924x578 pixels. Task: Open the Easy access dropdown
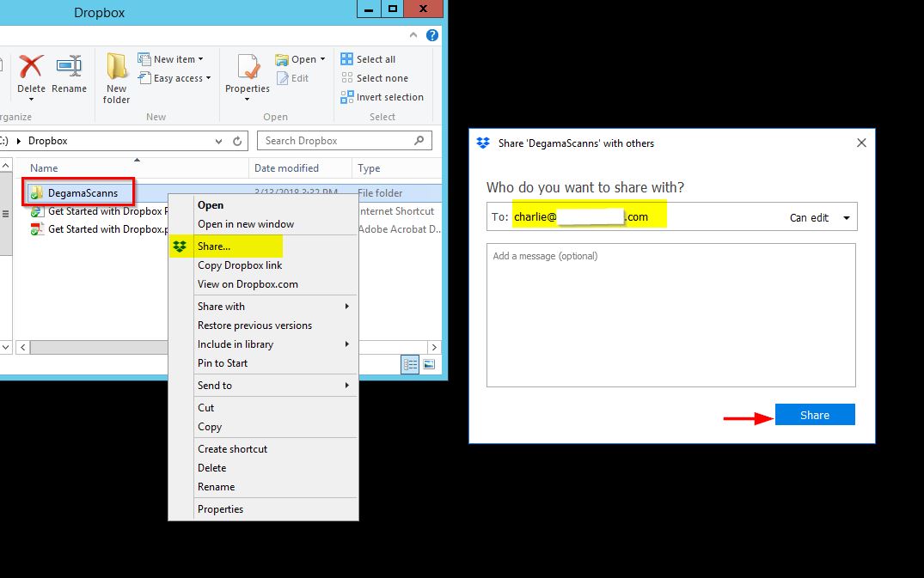click(174, 77)
